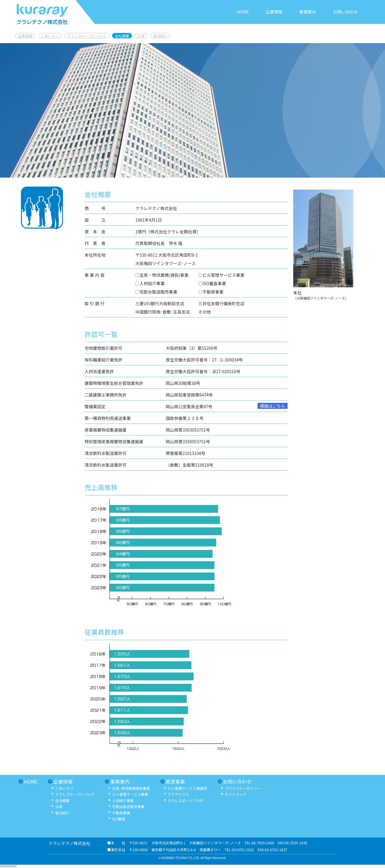Image resolution: width=385 pixels, height=868 pixels.
Task: Open footer link ISO審査
Action: [118, 819]
